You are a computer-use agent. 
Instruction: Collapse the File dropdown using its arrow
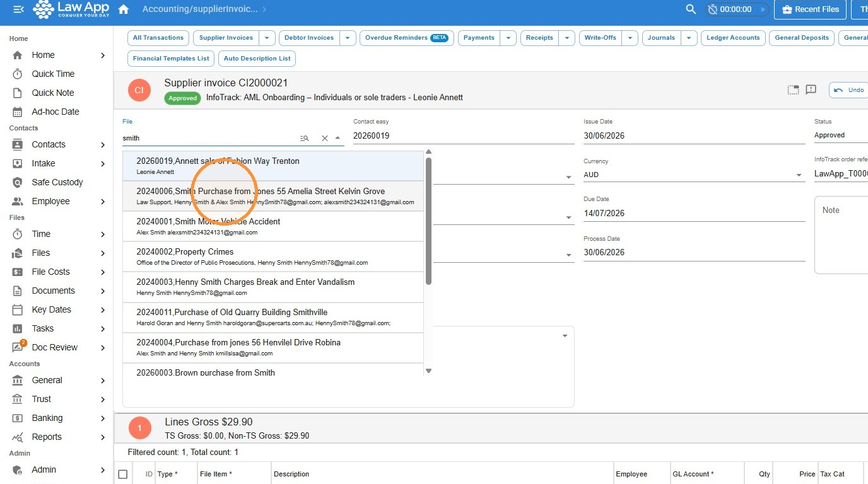tap(337, 138)
